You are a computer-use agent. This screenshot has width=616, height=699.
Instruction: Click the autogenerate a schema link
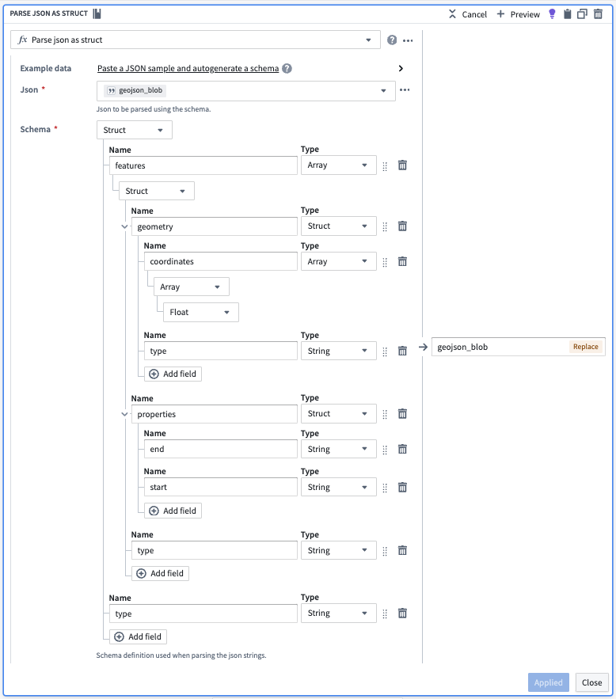tap(188, 68)
